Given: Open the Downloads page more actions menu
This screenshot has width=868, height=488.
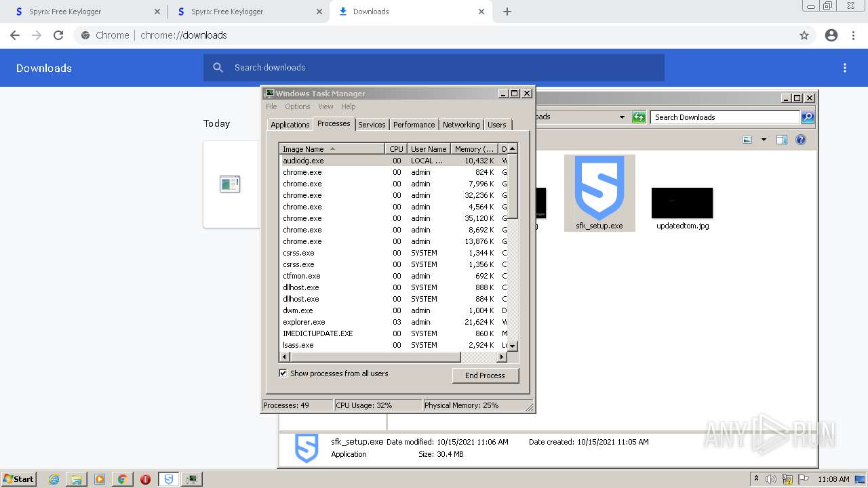Looking at the screenshot, I should [845, 68].
